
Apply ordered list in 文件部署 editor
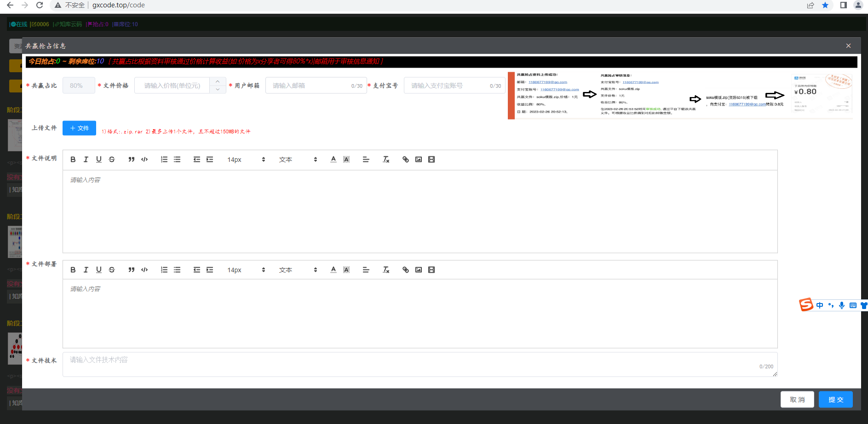pos(164,270)
